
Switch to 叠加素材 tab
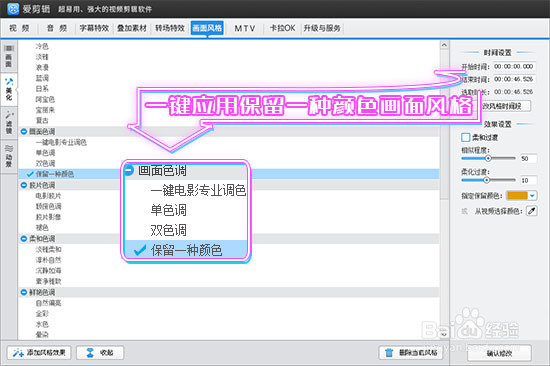pyautogui.click(x=132, y=28)
